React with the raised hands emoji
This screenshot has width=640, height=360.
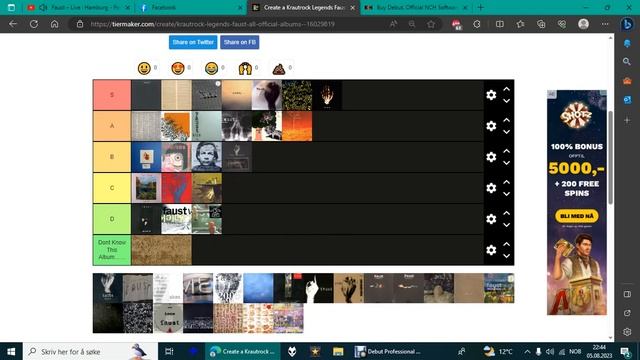point(245,68)
